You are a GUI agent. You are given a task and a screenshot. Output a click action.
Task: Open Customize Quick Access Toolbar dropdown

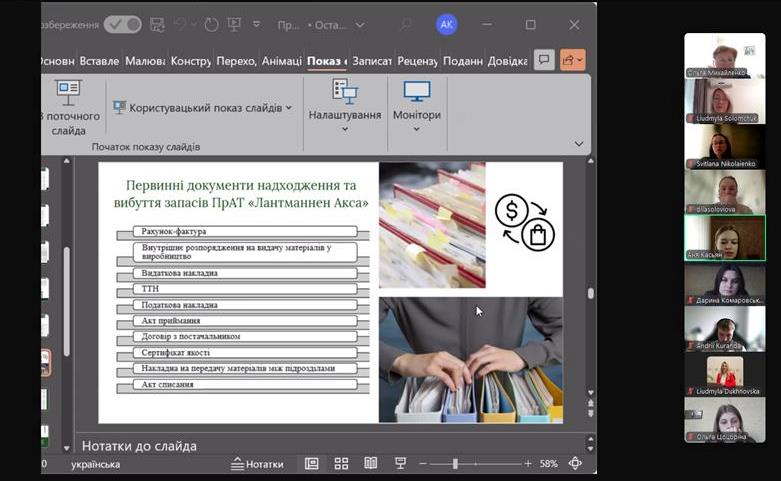pyautogui.click(x=257, y=24)
